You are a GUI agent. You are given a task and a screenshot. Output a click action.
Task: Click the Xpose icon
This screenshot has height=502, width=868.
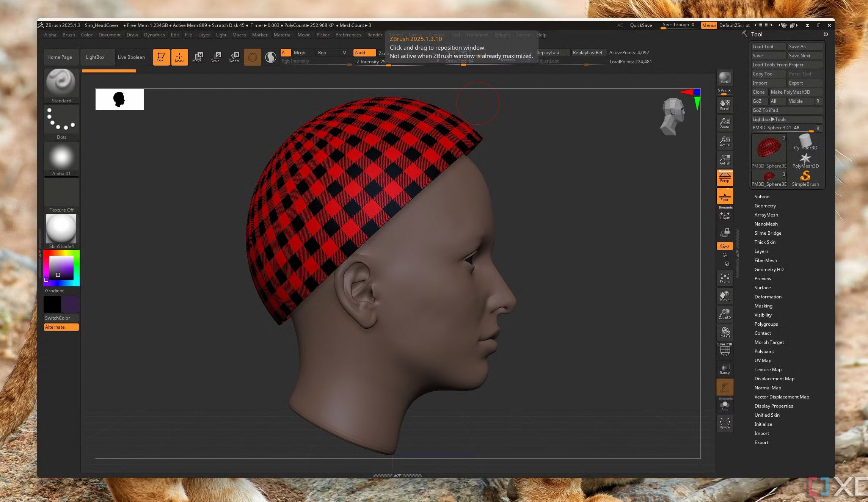click(725, 424)
